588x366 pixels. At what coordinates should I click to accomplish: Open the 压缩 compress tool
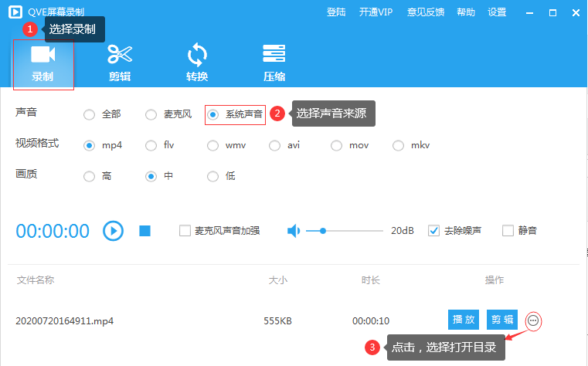(274, 63)
